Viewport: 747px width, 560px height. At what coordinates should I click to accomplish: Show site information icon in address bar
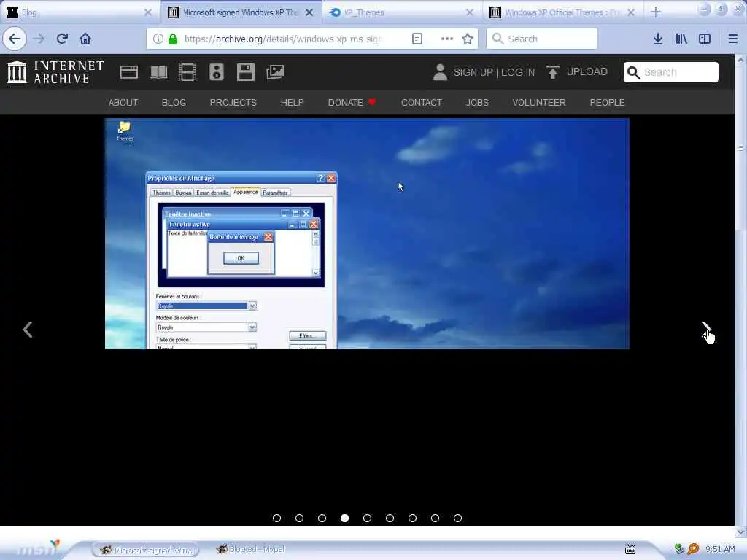tap(158, 39)
